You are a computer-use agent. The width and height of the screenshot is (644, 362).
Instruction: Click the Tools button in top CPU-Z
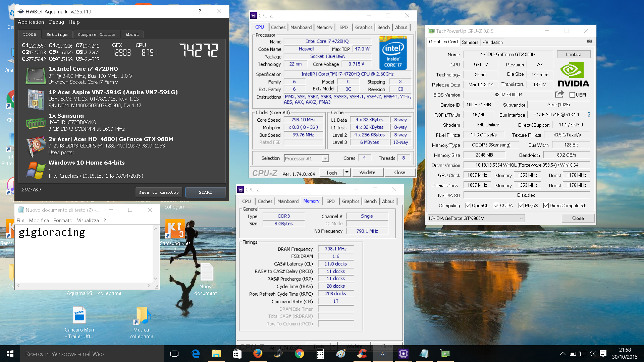[x=331, y=173]
